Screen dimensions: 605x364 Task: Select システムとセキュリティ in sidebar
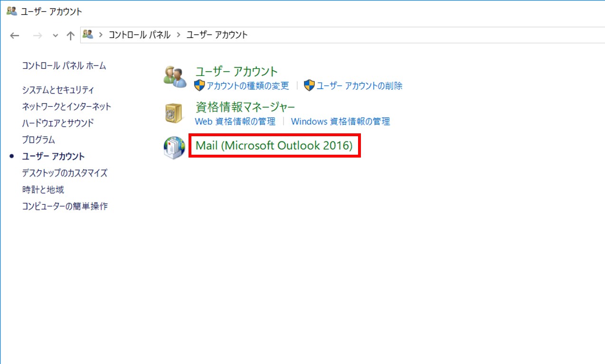tap(58, 90)
